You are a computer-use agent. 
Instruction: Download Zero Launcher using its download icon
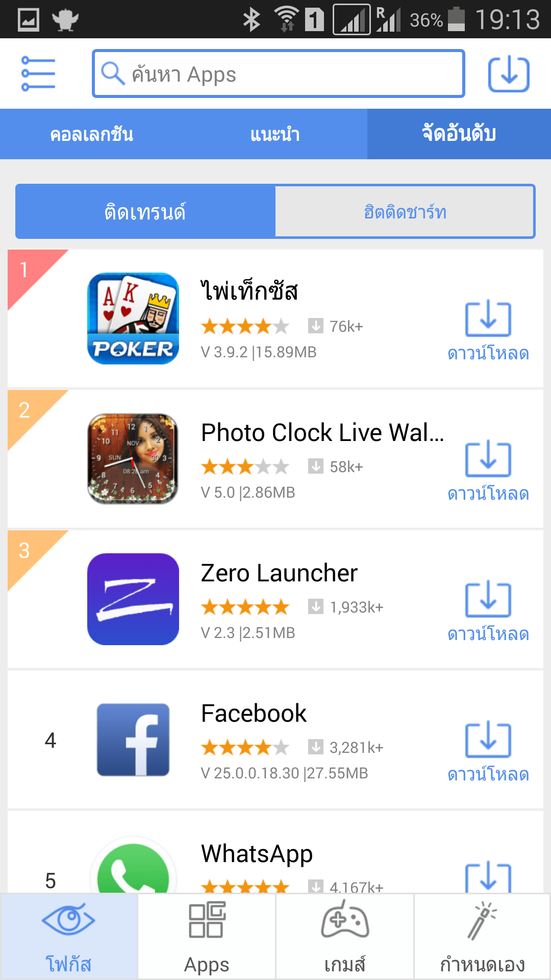488,600
